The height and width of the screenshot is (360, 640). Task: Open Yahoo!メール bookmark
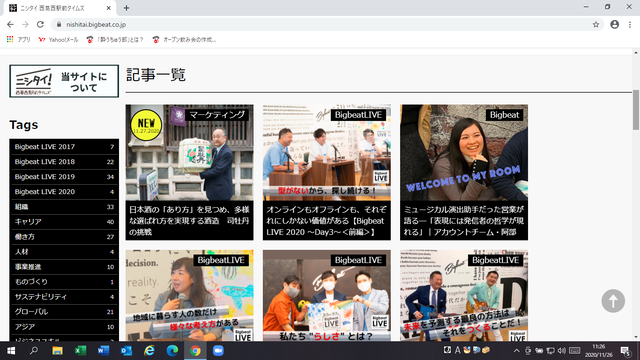point(58,40)
